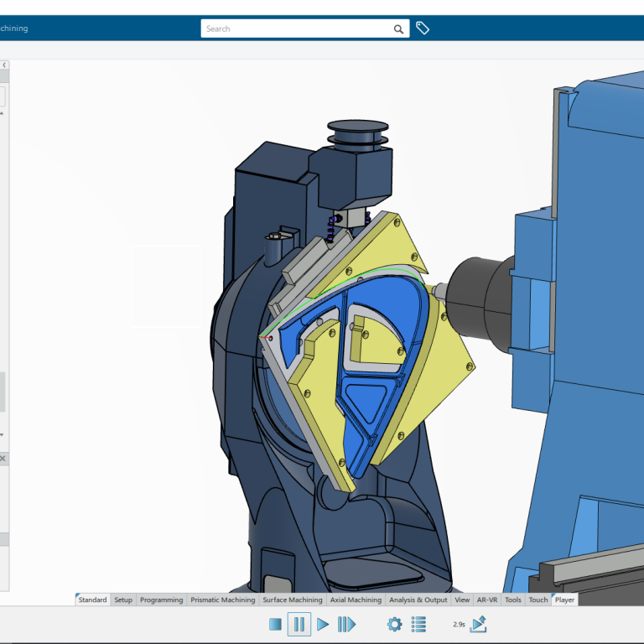Step forward to next operation
Screen dimensions: 644x644
coord(346,624)
